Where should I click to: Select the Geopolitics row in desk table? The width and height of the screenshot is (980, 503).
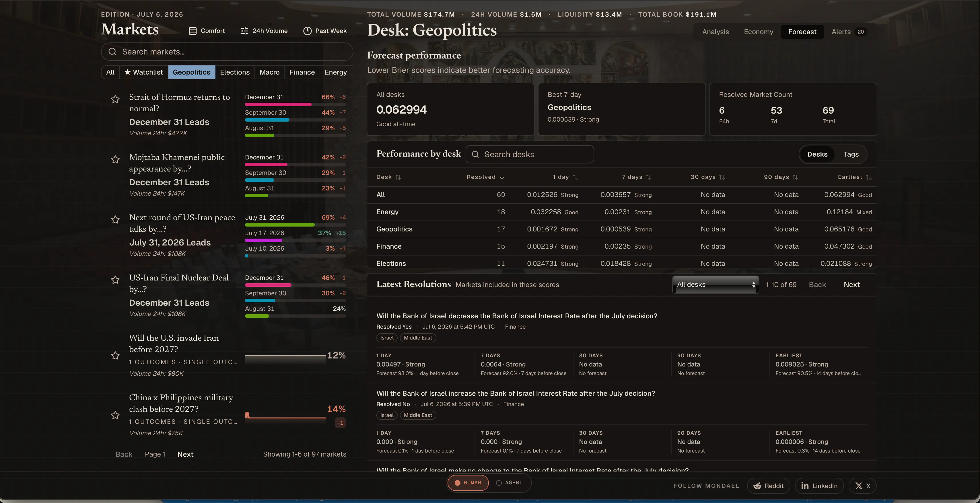[622, 229]
